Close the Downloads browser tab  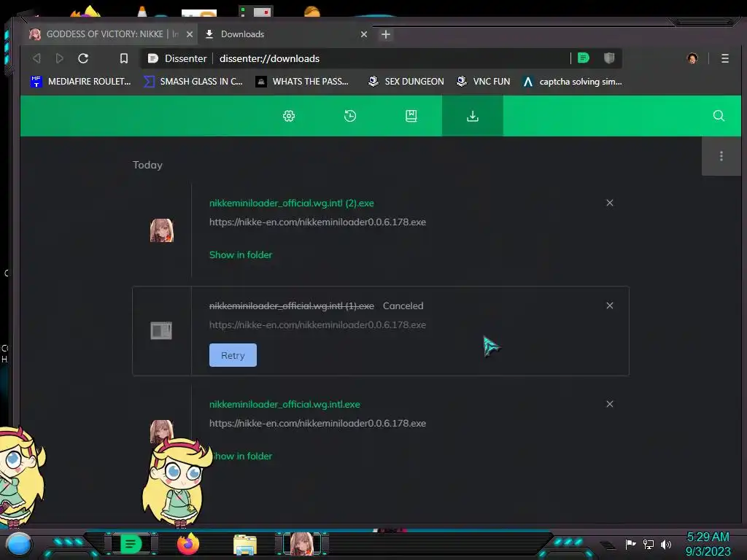coord(364,34)
